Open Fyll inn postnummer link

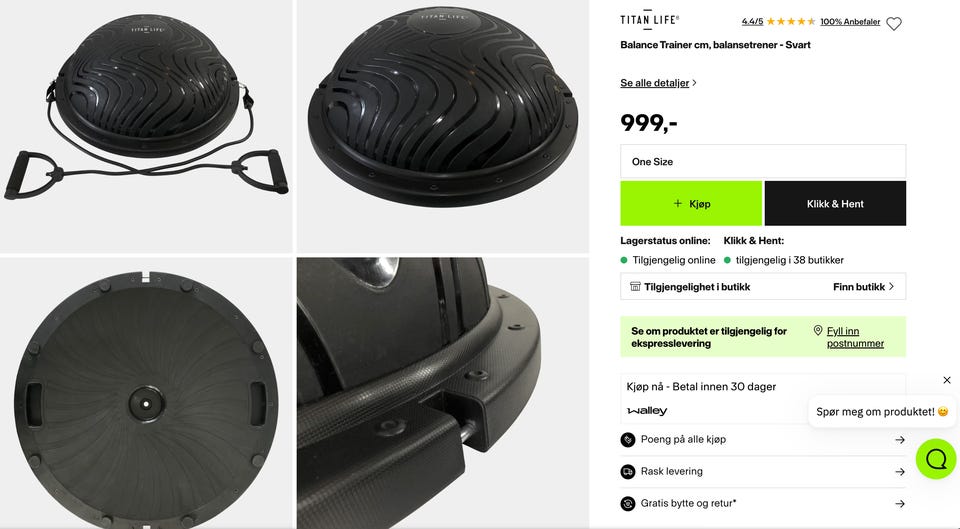(x=855, y=337)
